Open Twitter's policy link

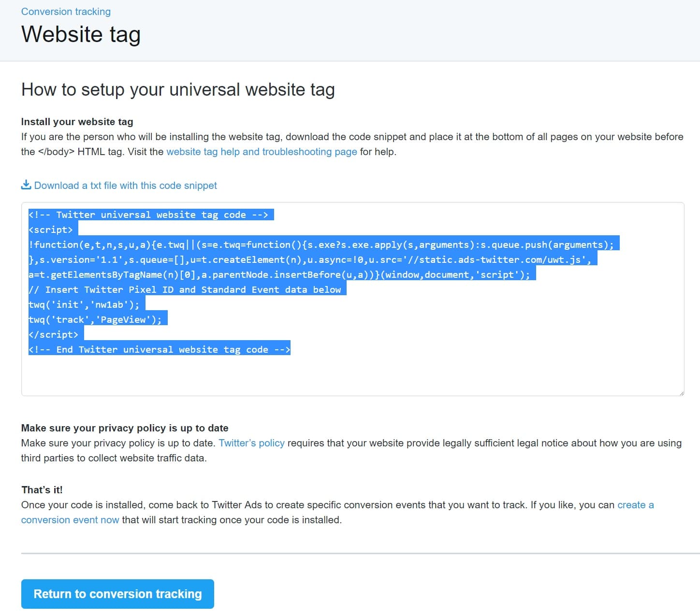coord(251,443)
